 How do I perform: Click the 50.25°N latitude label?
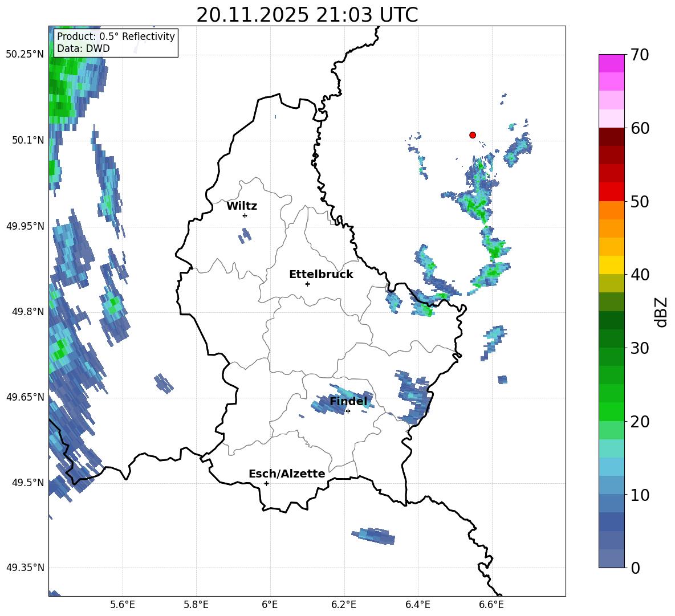coord(25,55)
